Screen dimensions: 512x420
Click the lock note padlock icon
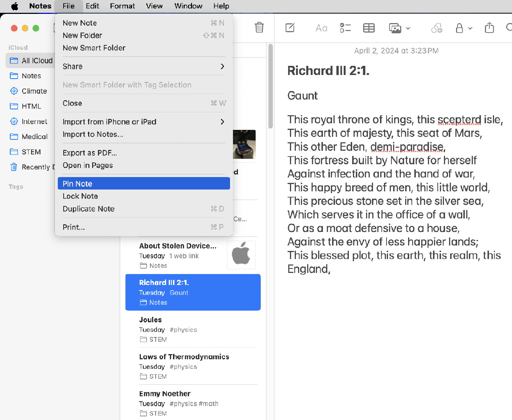(x=459, y=28)
